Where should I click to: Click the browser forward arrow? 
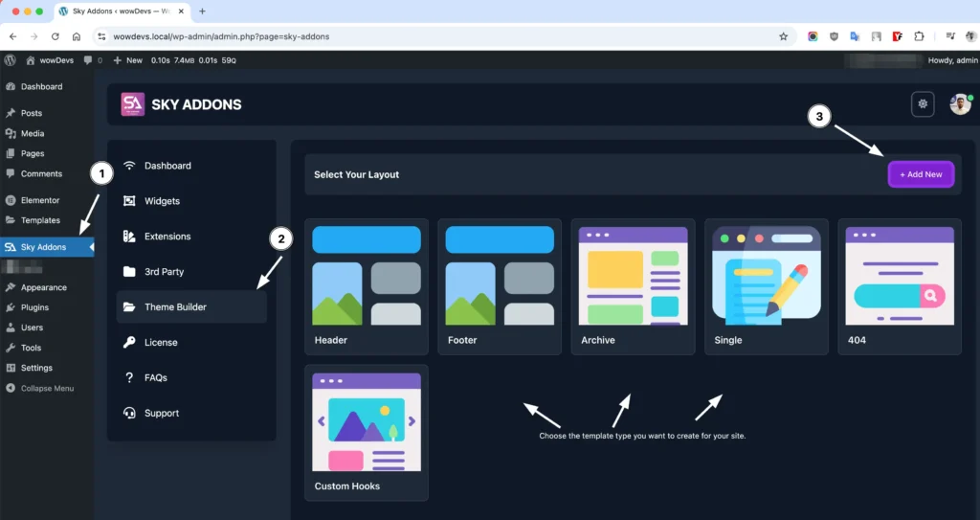[x=34, y=36]
